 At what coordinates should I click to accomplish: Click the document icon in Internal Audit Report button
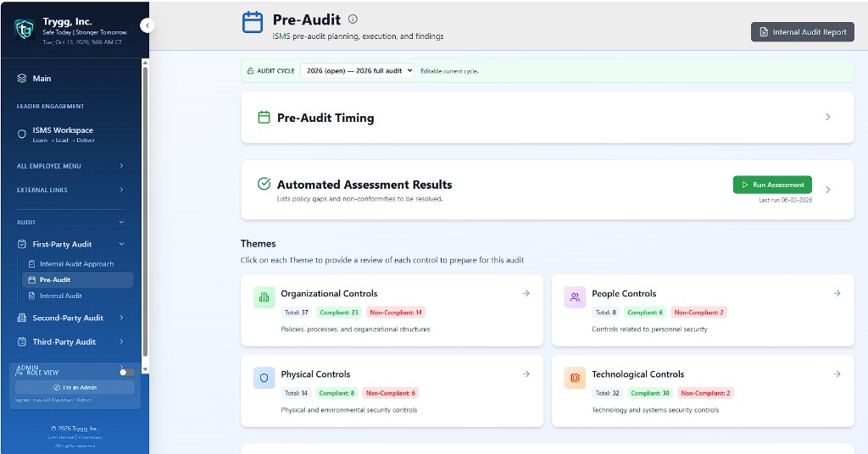[764, 32]
